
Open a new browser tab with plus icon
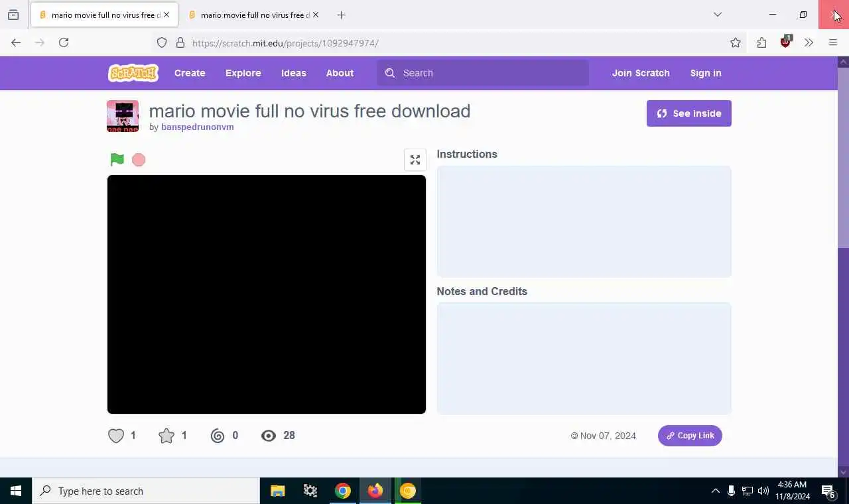[x=341, y=15]
